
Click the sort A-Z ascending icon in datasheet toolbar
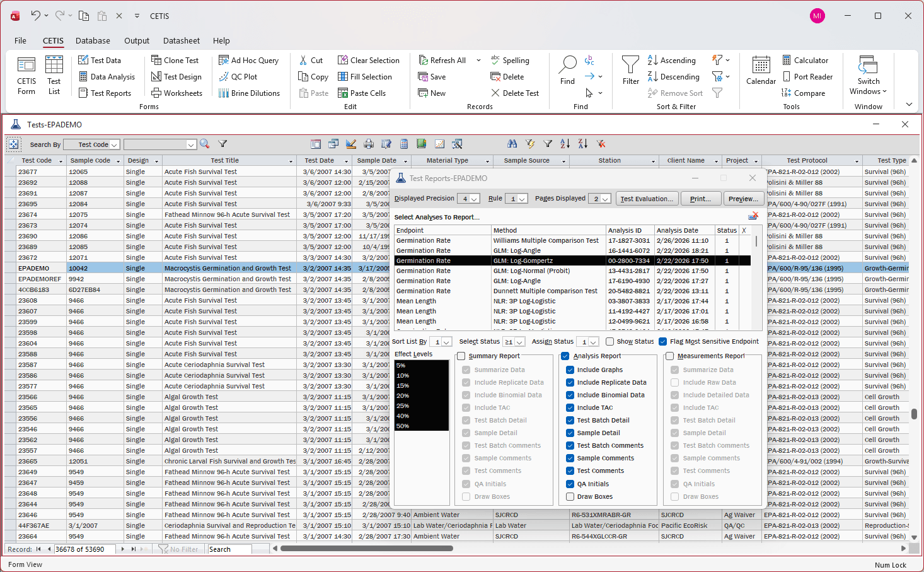click(565, 144)
